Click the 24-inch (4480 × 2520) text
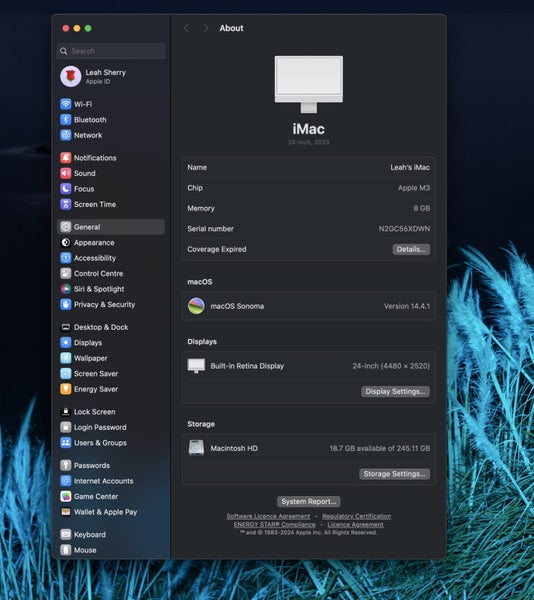Image resolution: width=534 pixels, height=600 pixels. 391,366
